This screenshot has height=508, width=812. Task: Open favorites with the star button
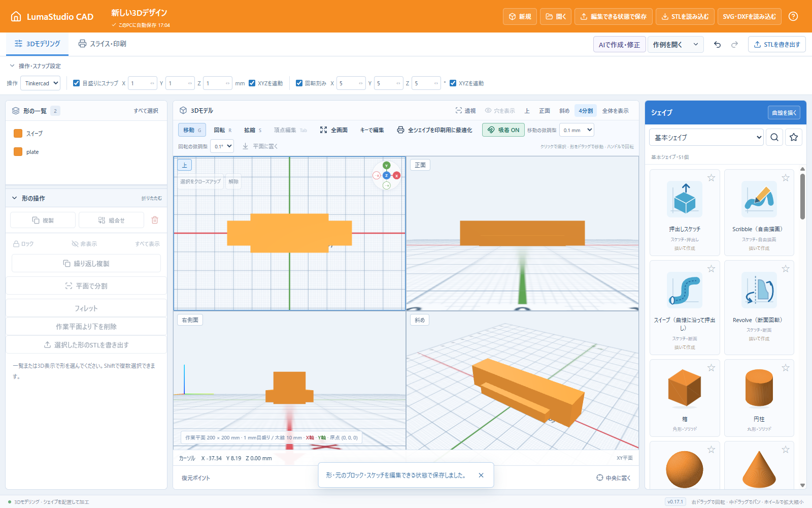coord(794,137)
